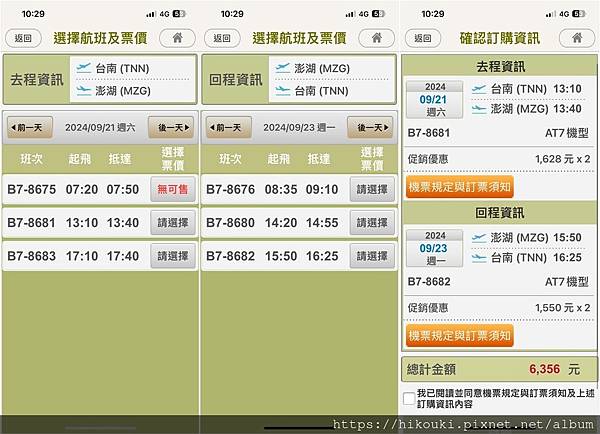Tap departure time 08:35 in return list
Viewport: 600px width, 434px height.
pyautogui.click(x=281, y=189)
